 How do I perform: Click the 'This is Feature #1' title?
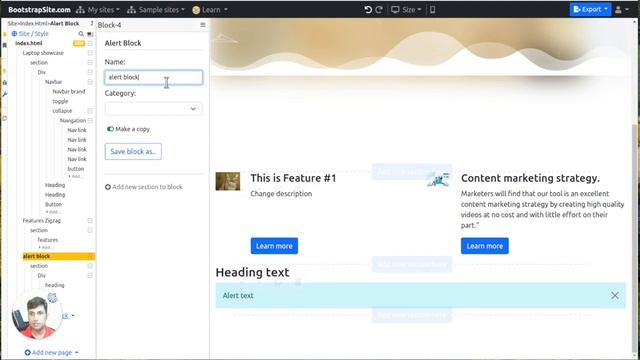293,178
